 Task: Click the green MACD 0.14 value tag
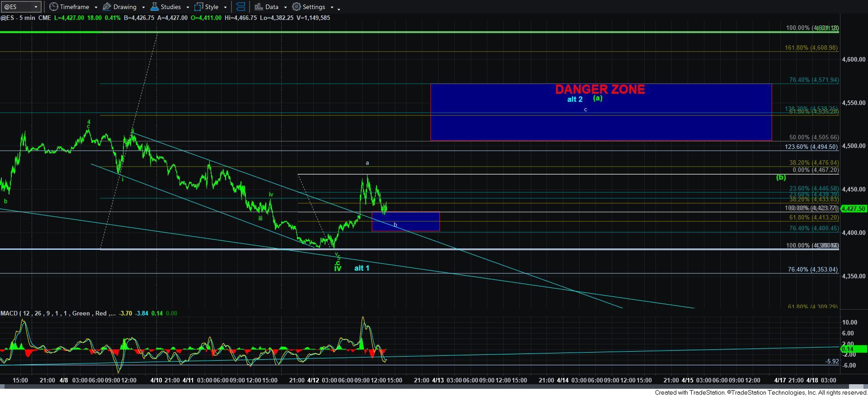click(853, 349)
